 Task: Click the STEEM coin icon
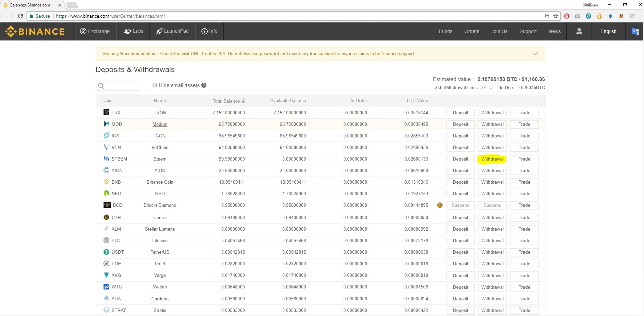[106, 159]
